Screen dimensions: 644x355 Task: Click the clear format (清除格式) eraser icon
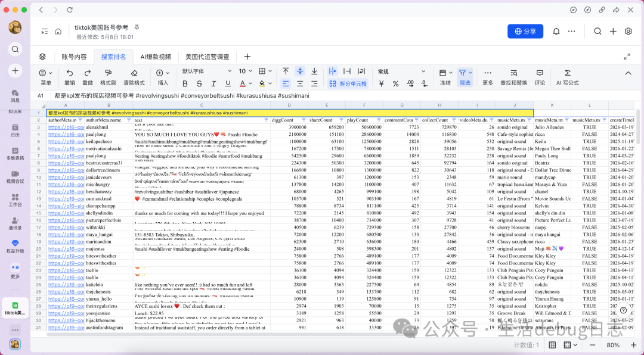click(x=134, y=73)
